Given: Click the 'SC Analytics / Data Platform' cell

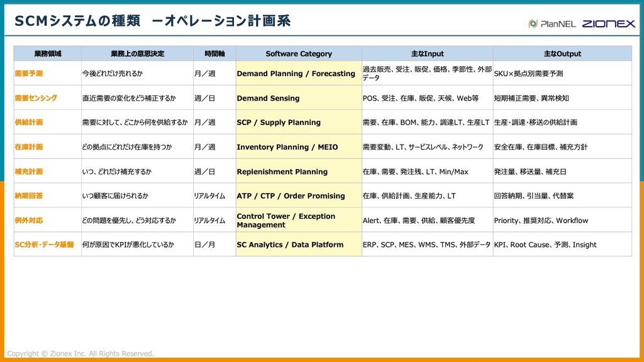Looking at the screenshot, I should tap(299, 244).
